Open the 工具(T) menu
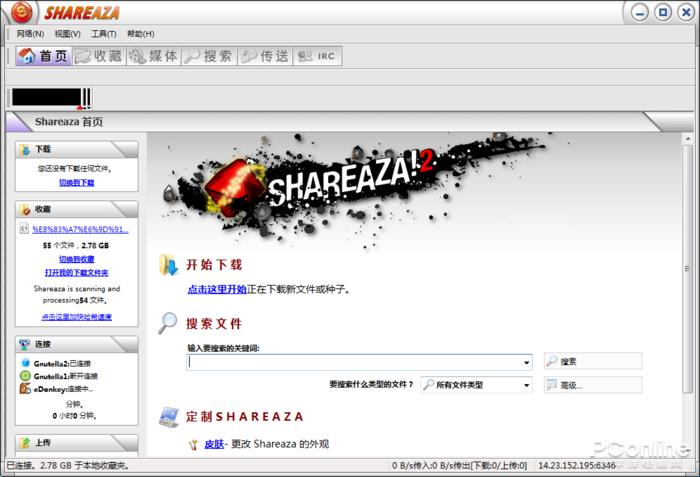 [104, 34]
